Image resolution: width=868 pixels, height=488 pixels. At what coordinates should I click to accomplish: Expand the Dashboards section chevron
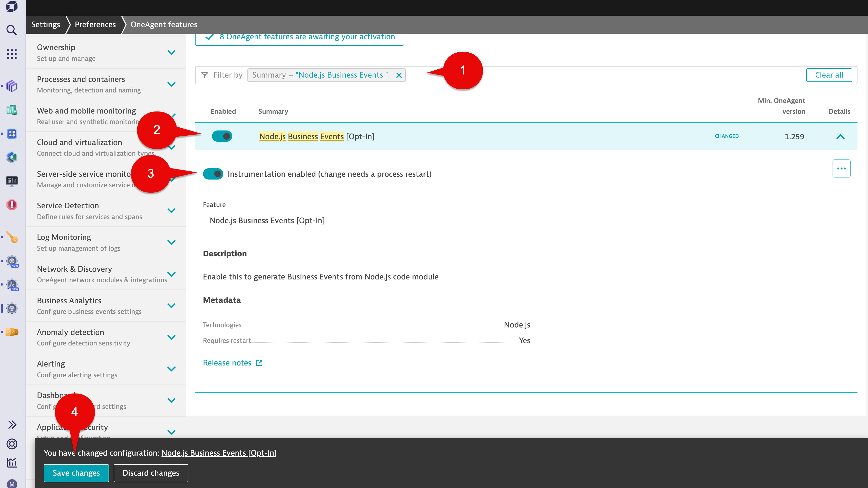tap(171, 400)
